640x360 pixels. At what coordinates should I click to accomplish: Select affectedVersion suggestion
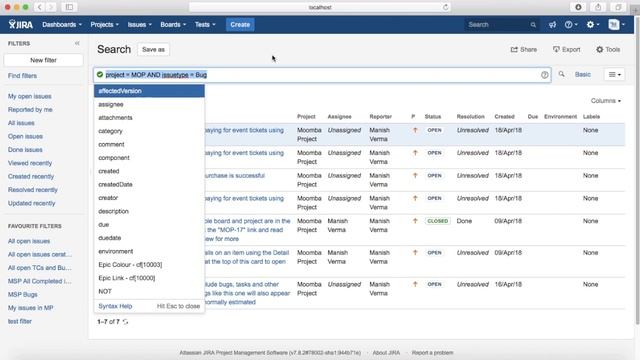pos(149,91)
